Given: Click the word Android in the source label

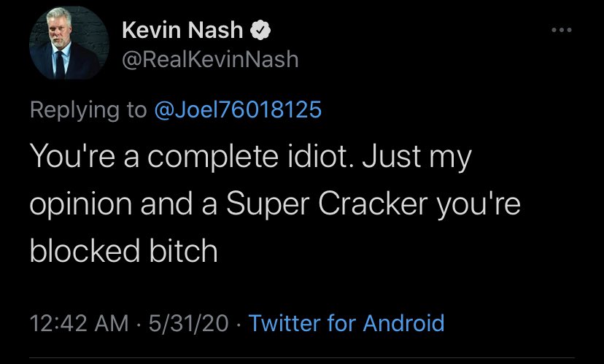Looking at the screenshot, I should 403,322.
